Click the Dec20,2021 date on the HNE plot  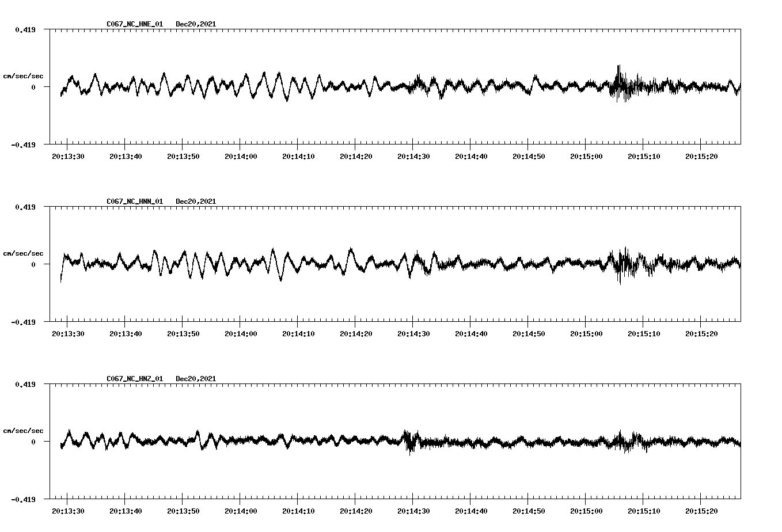coord(196,24)
